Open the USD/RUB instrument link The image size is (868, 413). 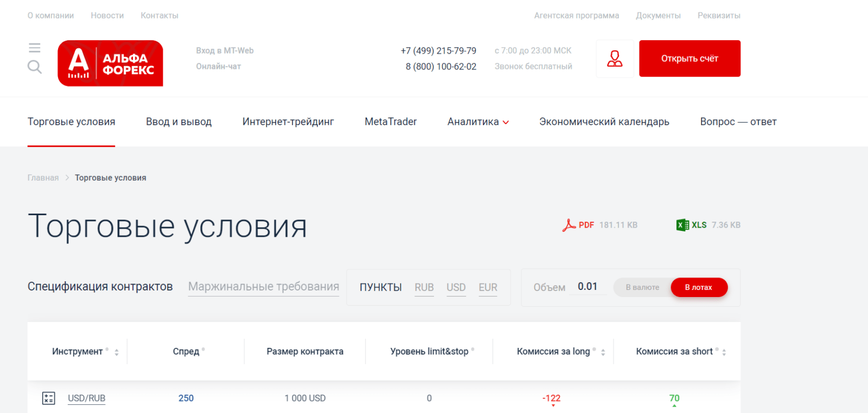coord(87,398)
